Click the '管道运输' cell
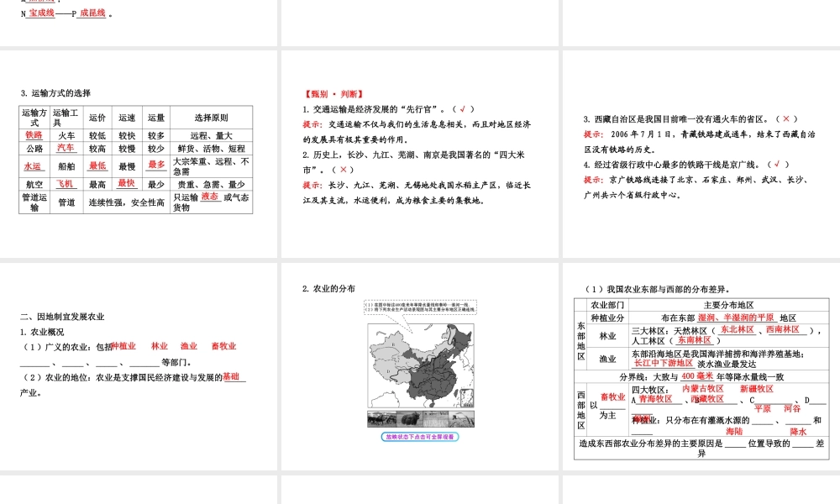840x504 pixels. tap(34, 202)
